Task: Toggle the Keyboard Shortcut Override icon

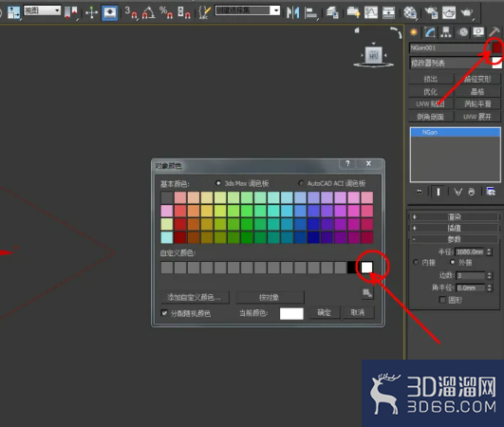Action: click(109, 12)
